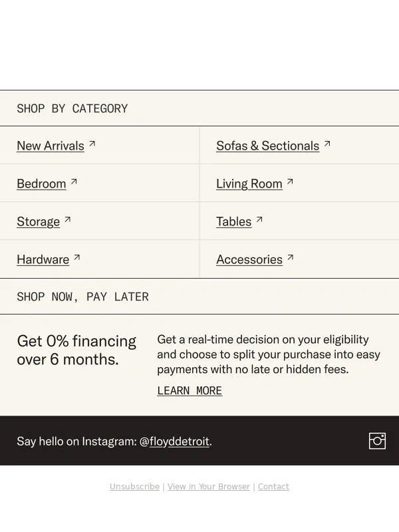Open the New Arrivals category link
This screenshot has height=532, width=399.
click(x=51, y=146)
